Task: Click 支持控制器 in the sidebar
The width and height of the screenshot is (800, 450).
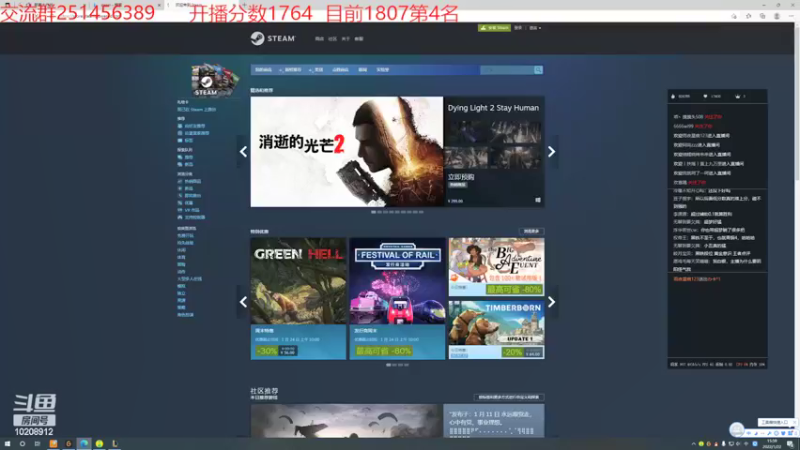Action: click(x=195, y=217)
